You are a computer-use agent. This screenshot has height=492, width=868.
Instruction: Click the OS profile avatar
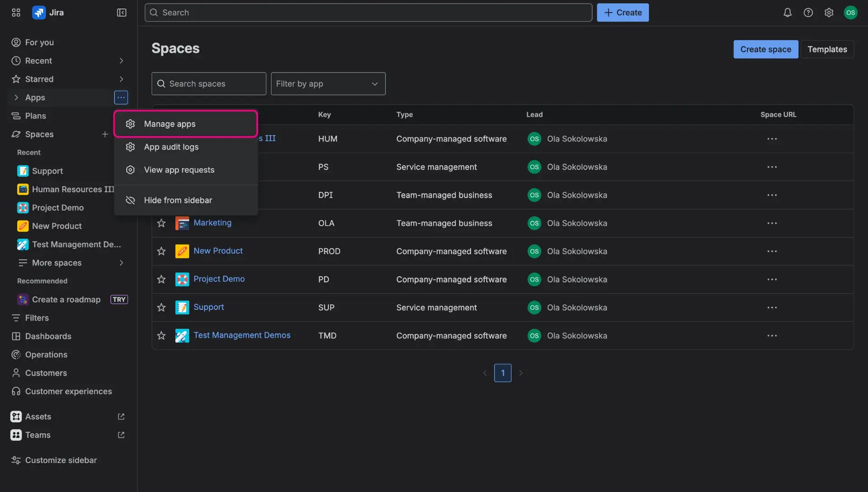pos(851,12)
